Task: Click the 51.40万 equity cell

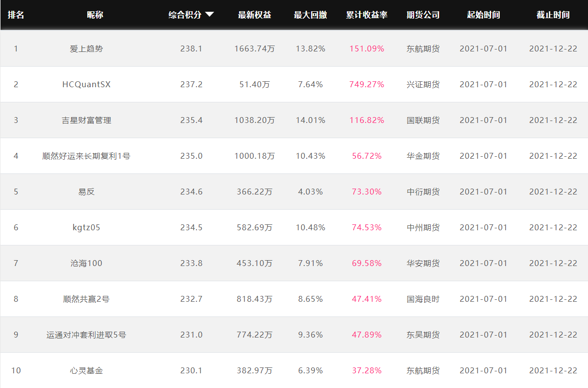Action: 254,84
